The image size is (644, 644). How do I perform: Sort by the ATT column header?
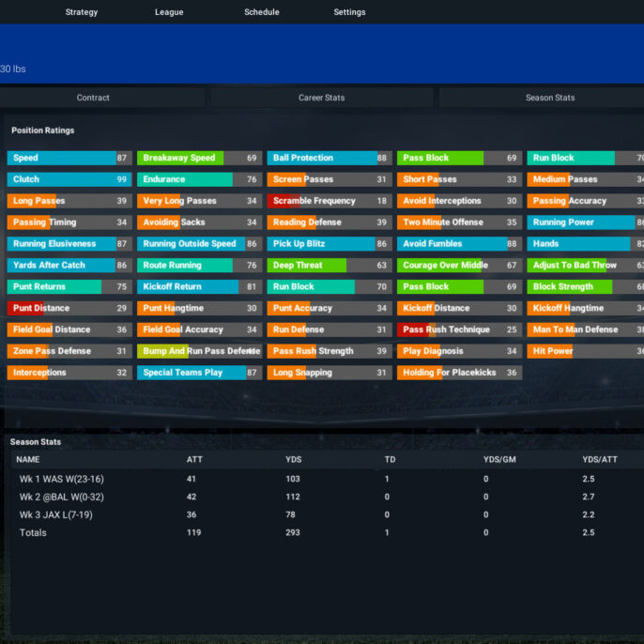click(194, 460)
